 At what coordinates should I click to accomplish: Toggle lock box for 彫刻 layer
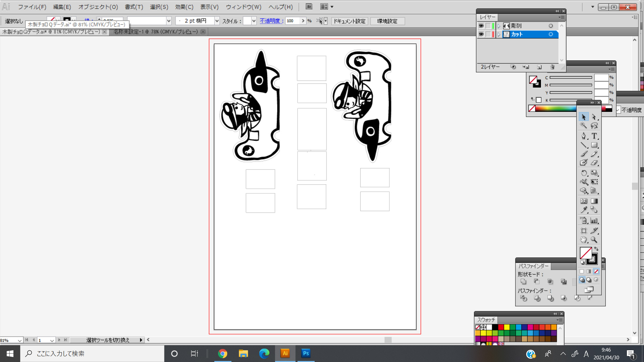(488, 26)
